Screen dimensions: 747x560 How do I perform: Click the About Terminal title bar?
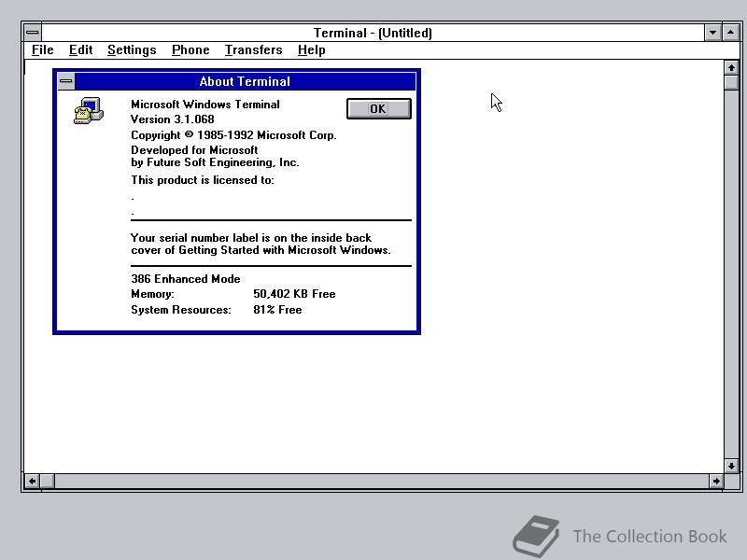[245, 81]
